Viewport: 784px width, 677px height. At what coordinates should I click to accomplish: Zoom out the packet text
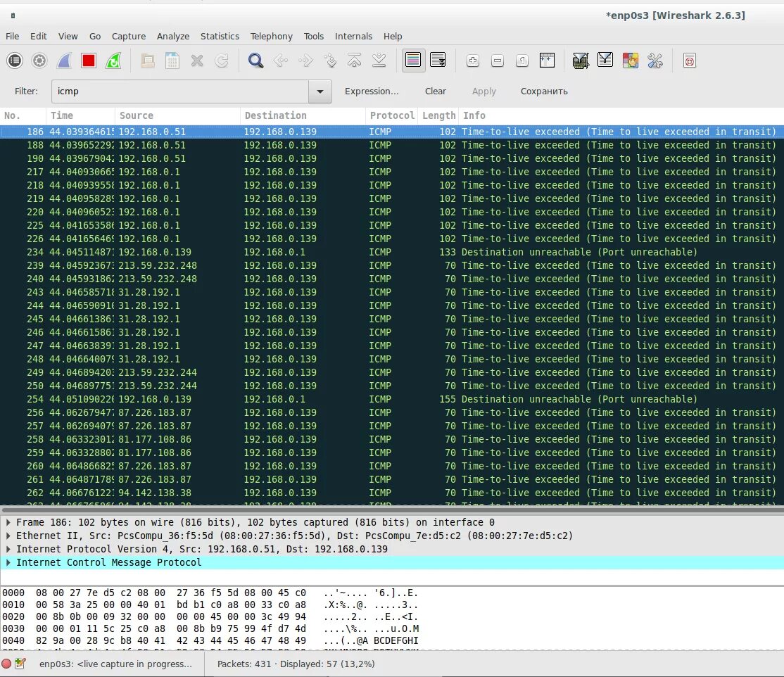point(498,61)
